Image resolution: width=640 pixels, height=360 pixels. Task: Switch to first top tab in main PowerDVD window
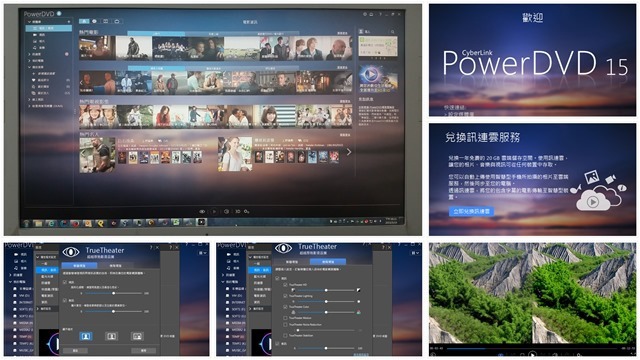(x=84, y=21)
